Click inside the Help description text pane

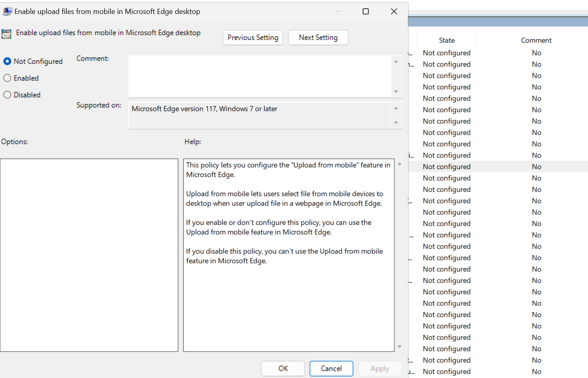click(x=288, y=255)
